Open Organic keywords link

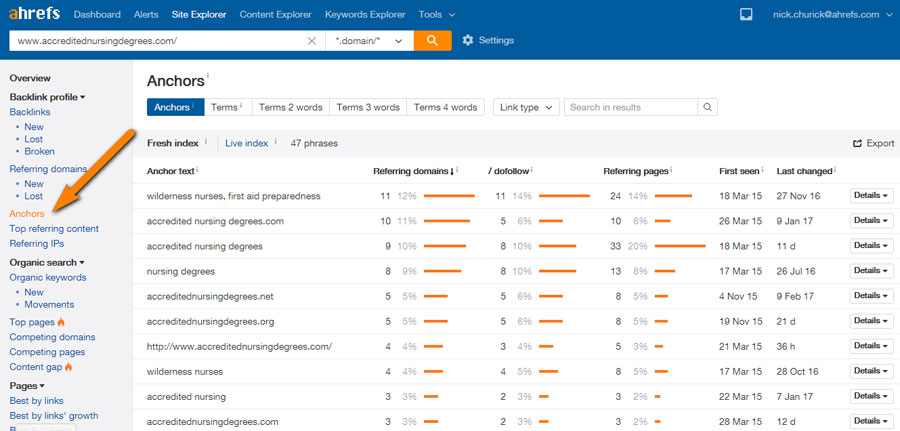pos(48,277)
